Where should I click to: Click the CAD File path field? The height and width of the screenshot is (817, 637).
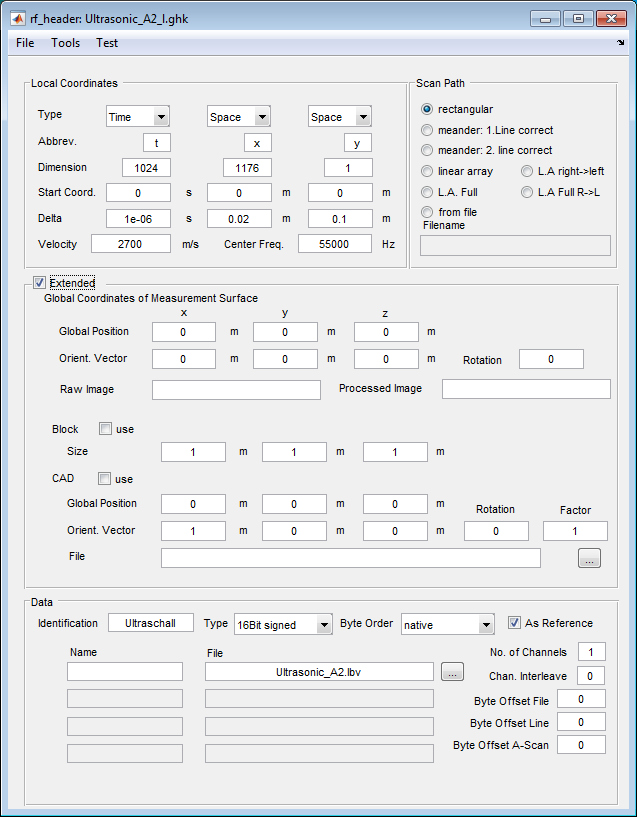tap(351, 558)
